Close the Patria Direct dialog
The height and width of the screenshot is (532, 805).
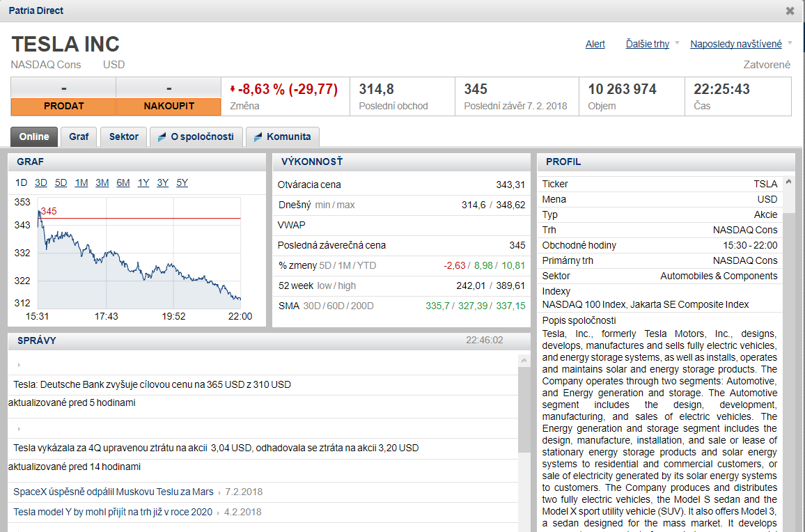click(x=790, y=11)
